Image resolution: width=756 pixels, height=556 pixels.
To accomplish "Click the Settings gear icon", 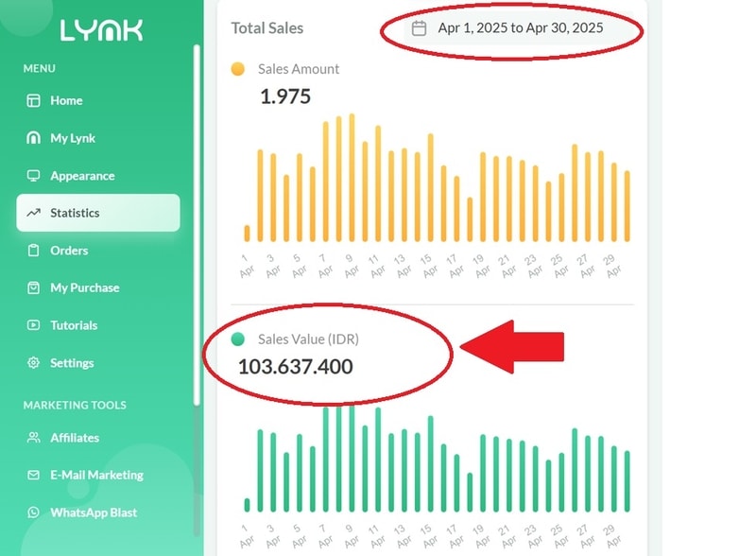I will [x=34, y=363].
